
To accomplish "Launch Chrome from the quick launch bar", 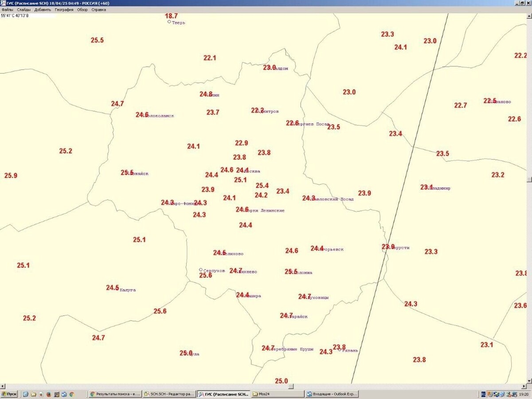I will 71,394.
